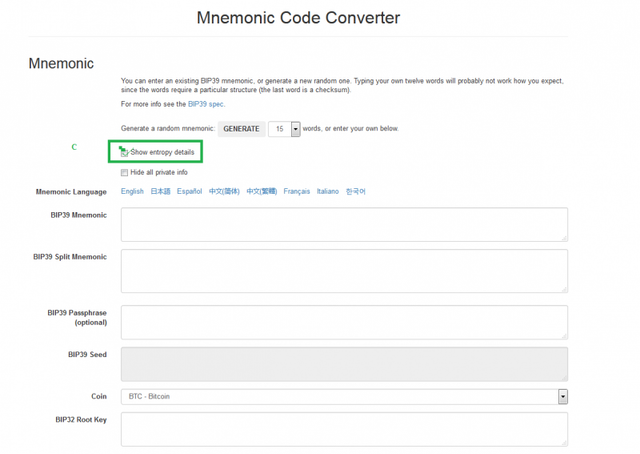This screenshot has height=454, width=640.
Task: Focus the BIP32 Root Key field
Action: [x=344, y=429]
